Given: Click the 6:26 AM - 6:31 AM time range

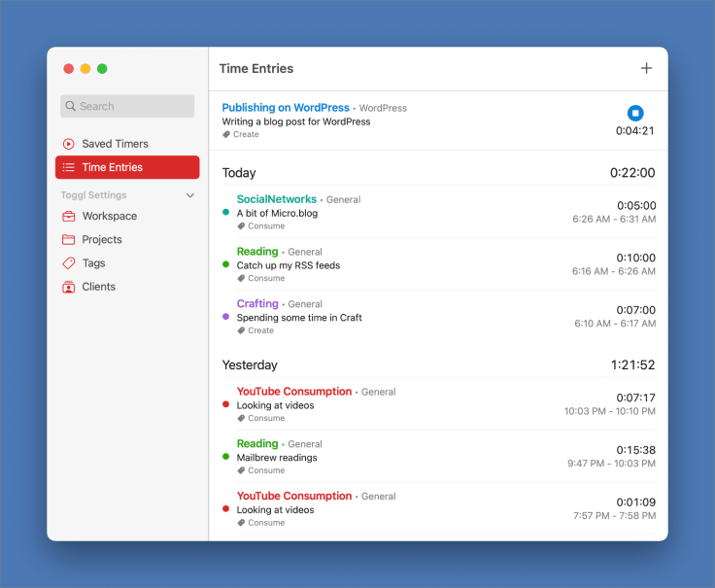Looking at the screenshot, I should [x=614, y=219].
